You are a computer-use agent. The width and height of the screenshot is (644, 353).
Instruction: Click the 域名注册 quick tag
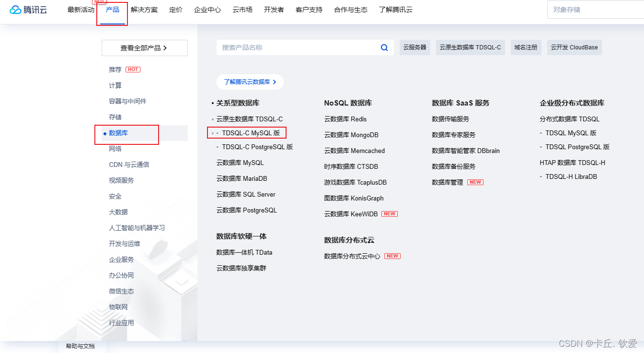(x=526, y=47)
